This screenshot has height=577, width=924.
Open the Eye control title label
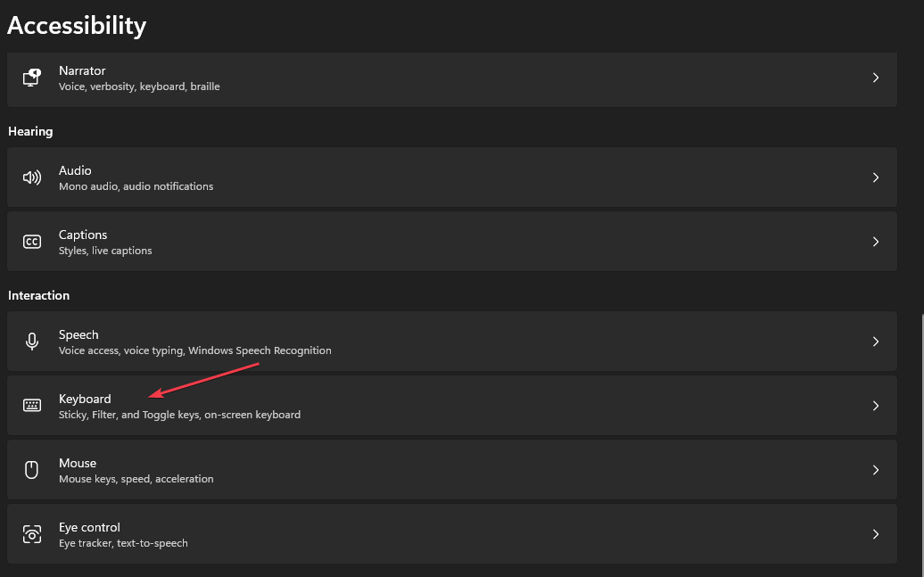click(x=89, y=527)
